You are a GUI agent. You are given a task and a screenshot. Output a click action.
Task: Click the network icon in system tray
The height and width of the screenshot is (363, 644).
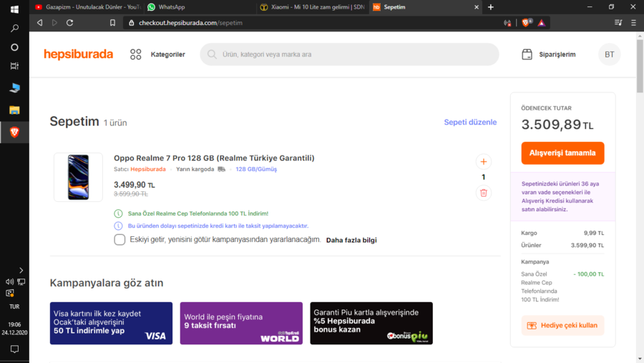[21, 281]
